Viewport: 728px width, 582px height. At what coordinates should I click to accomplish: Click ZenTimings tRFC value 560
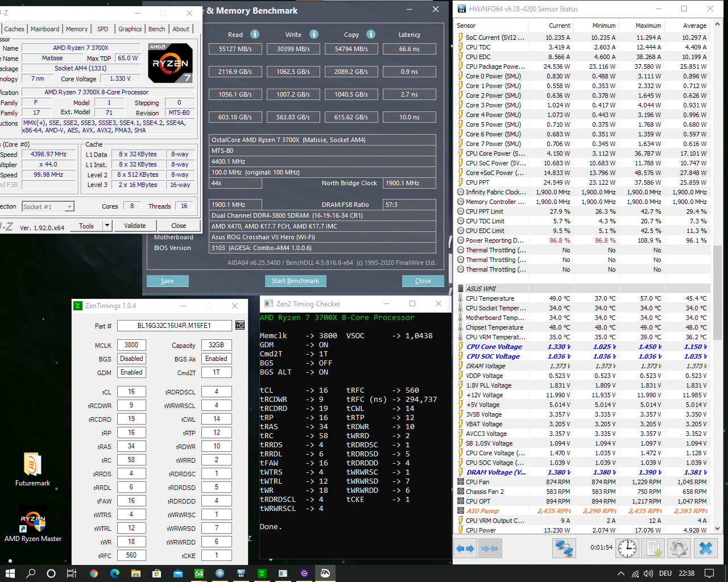(x=131, y=555)
